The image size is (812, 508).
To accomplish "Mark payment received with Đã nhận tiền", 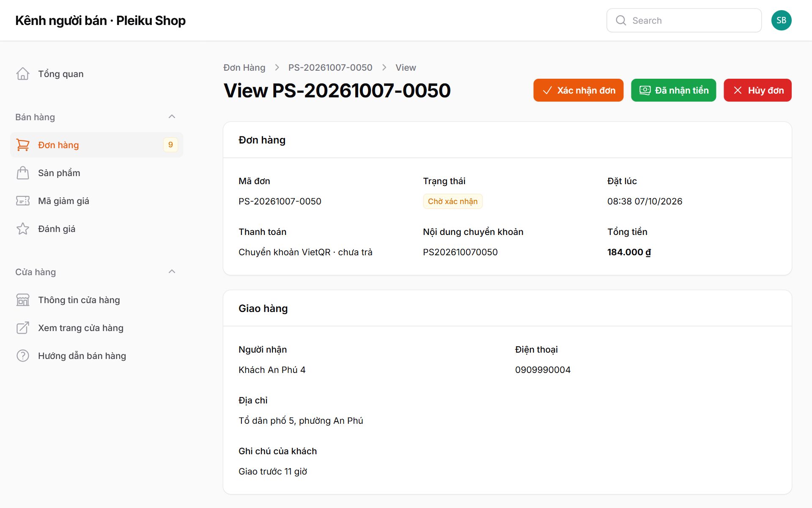I will pyautogui.click(x=673, y=90).
